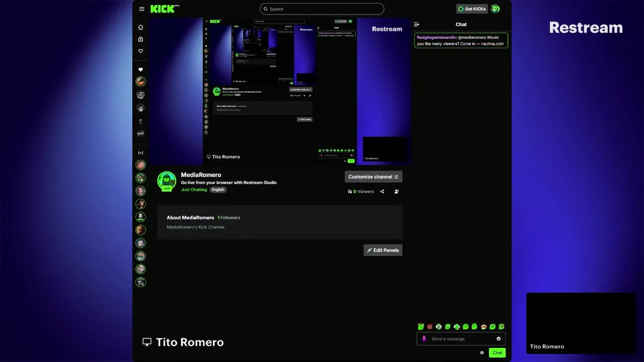The width and height of the screenshot is (644, 362).
Task: Insert the green halo emote
Action: tap(421, 327)
